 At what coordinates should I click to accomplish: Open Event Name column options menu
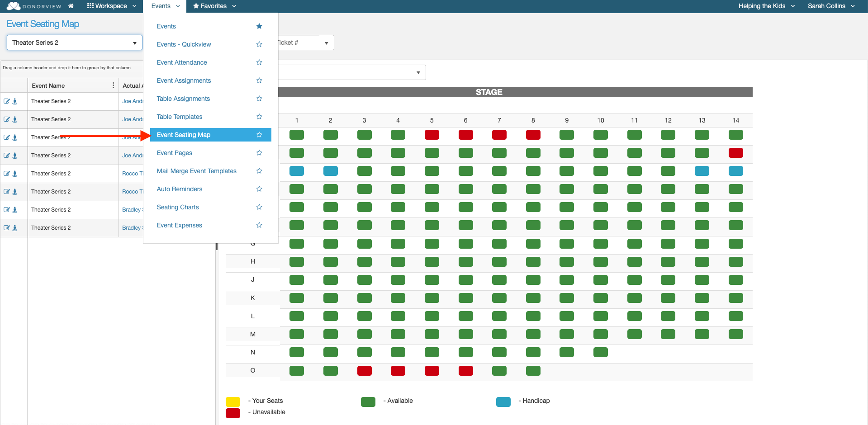pos(113,85)
